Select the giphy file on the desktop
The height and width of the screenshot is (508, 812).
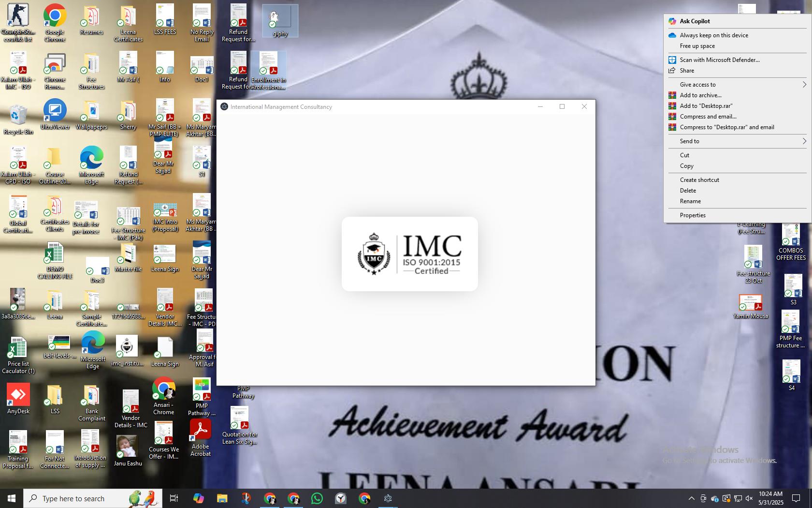pyautogui.click(x=280, y=21)
